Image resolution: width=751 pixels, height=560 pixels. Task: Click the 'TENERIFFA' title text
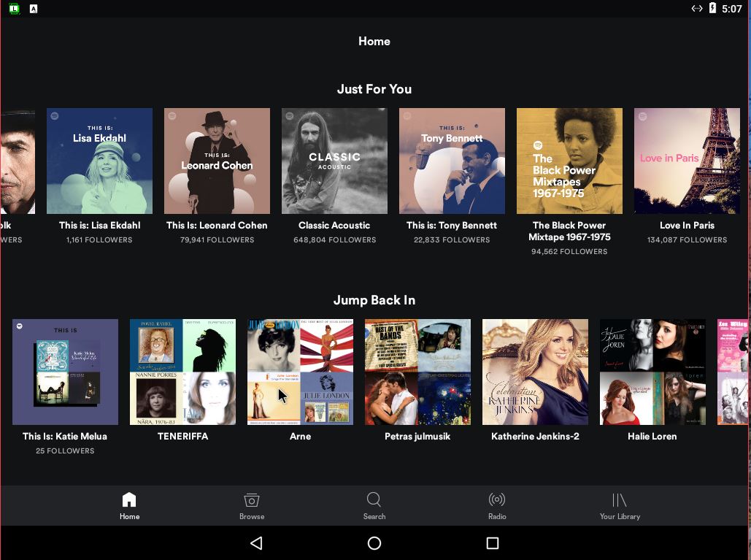click(182, 437)
